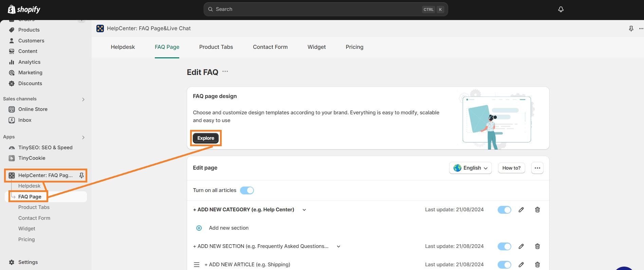Open more options next to Edit FAQ title
Screen dimensions: 644x270
(225, 72)
